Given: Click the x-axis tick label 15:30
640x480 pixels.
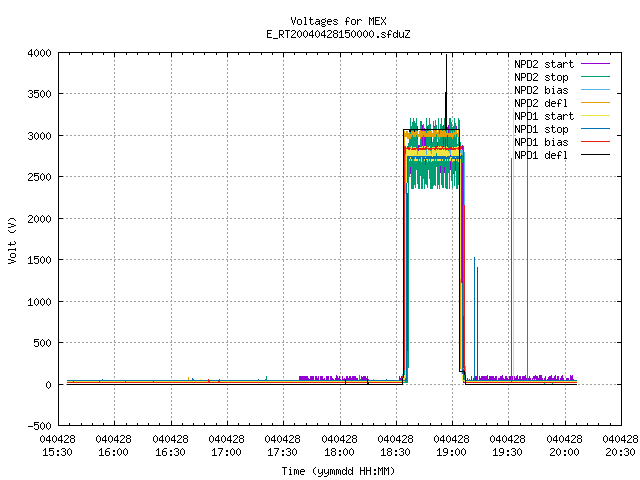Looking at the screenshot, I should (x=58, y=453).
